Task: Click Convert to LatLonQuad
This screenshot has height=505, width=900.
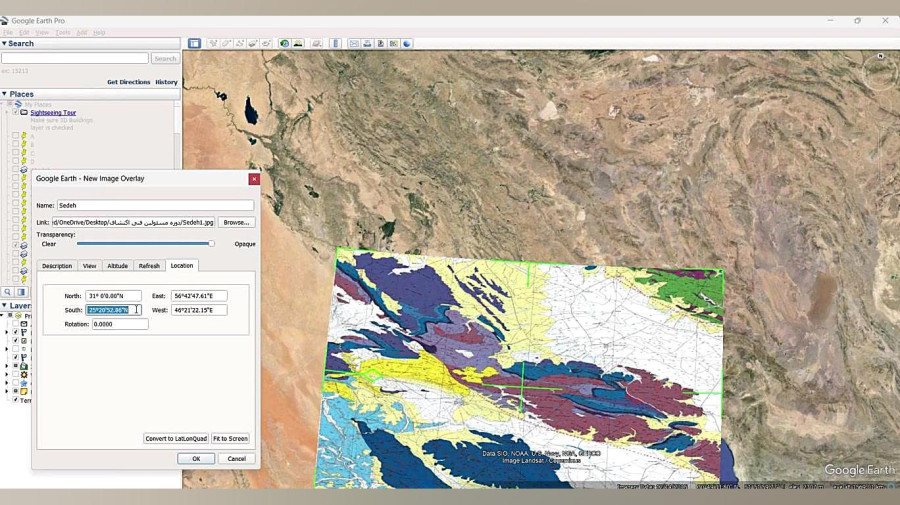Action: coord(176,438)
